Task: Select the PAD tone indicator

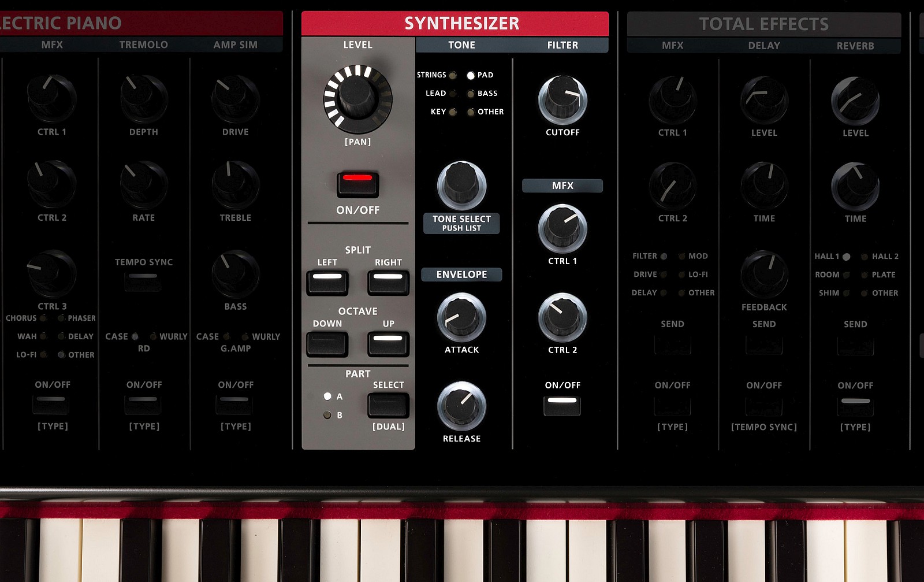Action: tap(471, 75)
